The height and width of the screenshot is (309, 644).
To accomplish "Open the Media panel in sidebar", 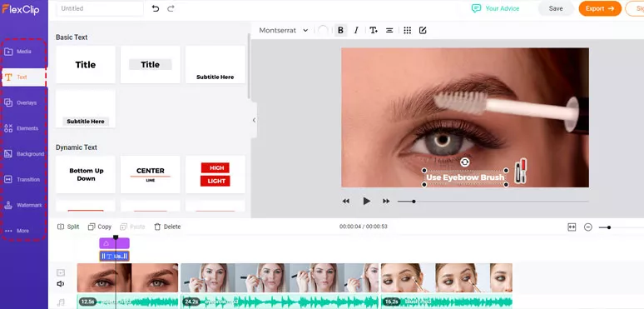I will [23, 52].
